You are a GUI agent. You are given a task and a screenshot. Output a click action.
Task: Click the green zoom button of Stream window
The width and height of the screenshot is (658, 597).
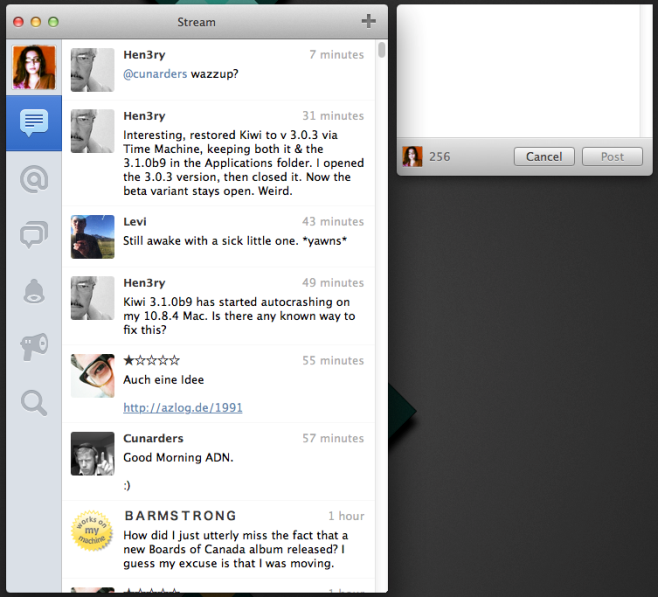click(53, 22)
